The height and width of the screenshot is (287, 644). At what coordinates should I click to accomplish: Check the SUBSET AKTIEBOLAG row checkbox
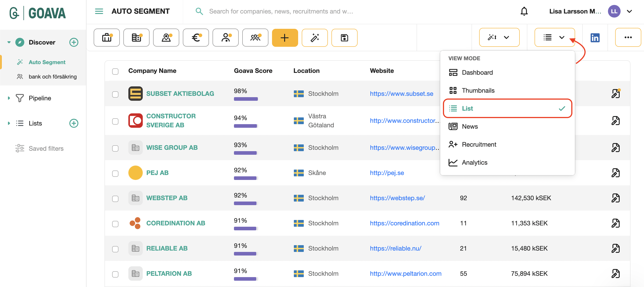pyautogui.click(x=115, y=94)
